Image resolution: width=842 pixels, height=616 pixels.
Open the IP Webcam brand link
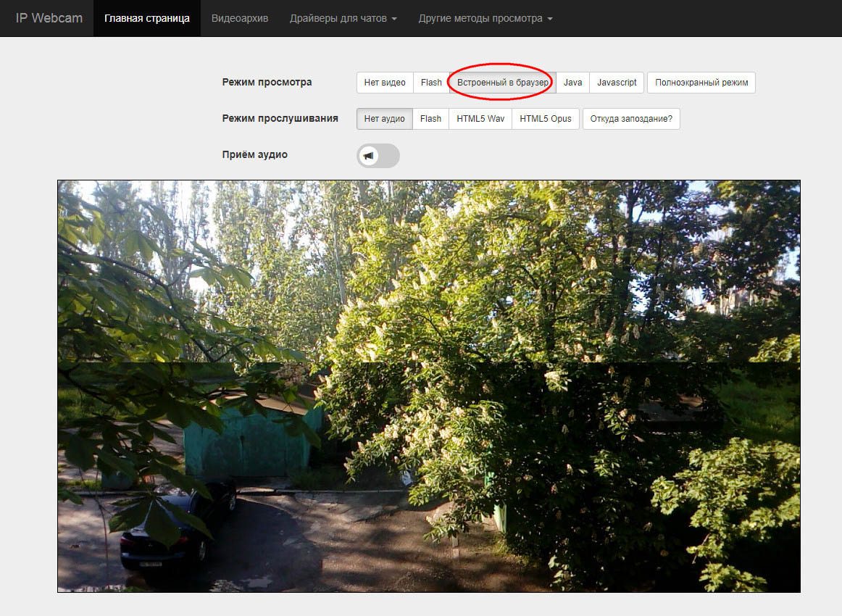(x=49, y=18)
